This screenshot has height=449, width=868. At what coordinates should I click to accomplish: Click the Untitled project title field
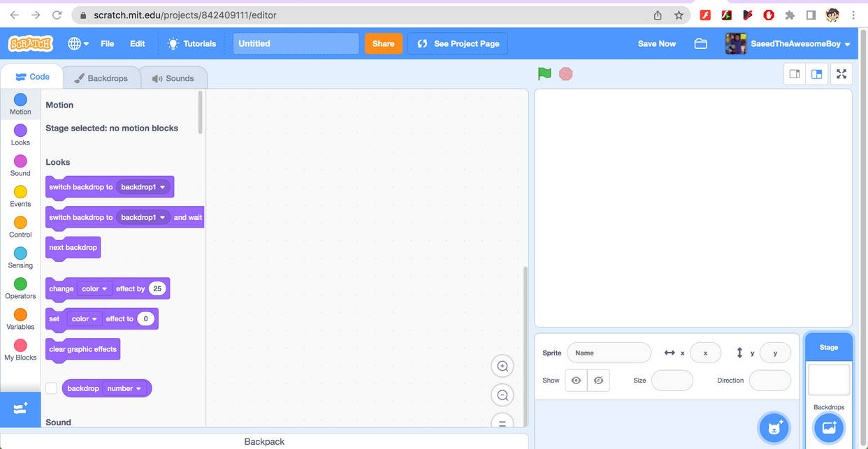tap(296, 43)
